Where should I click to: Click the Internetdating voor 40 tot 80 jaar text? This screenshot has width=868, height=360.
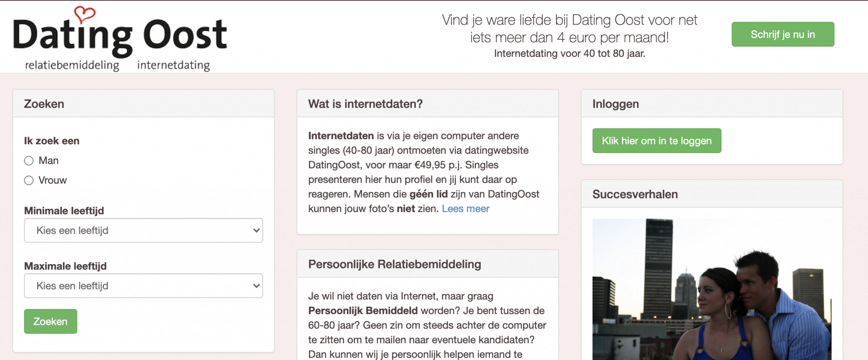pyautogui.click(x=570, y=53)
